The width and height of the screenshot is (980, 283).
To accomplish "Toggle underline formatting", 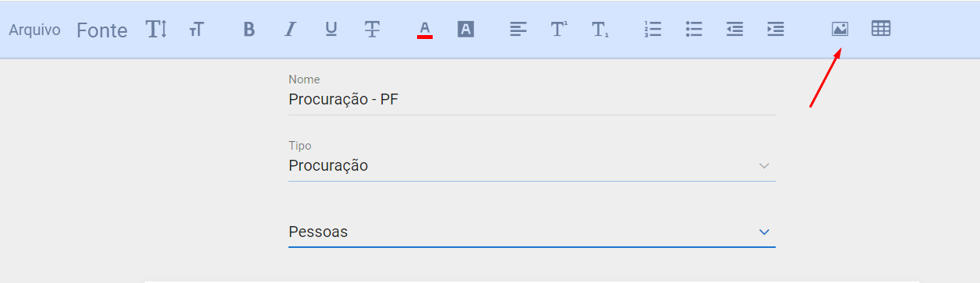I will 331,30.
